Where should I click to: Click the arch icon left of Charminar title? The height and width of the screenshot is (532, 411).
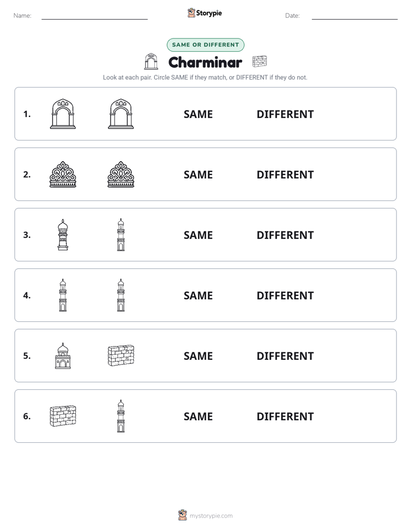click(151, 62)
